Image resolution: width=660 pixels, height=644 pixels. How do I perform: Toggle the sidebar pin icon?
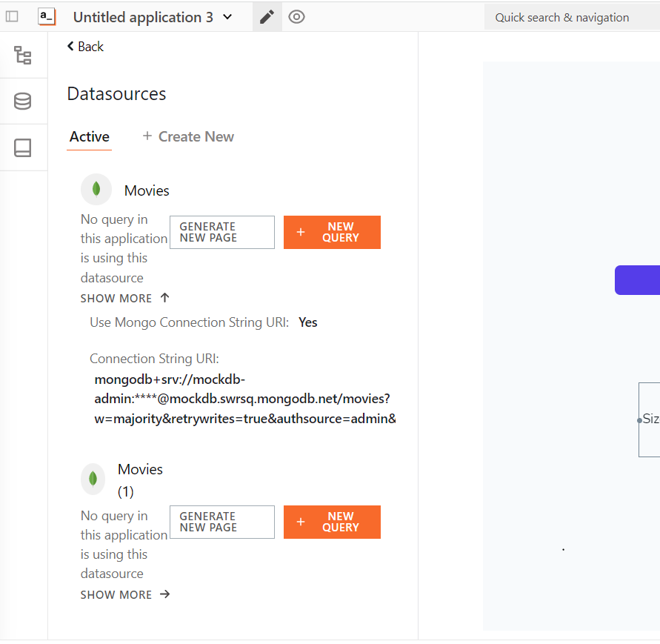(x=12, y=17)
